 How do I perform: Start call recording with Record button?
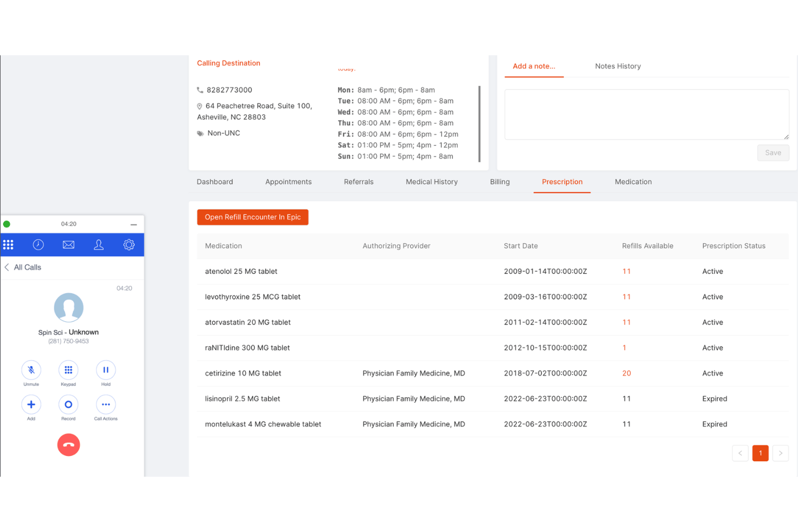pos(68,405)
